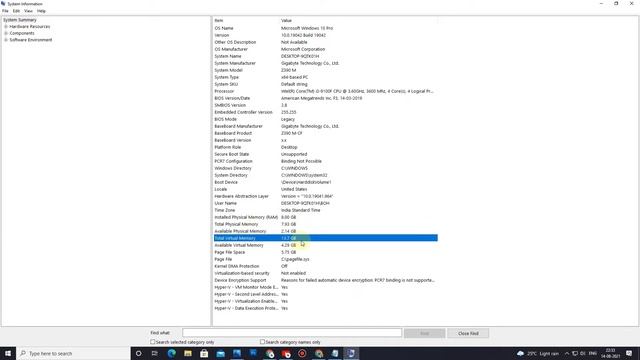Open Cortana from the taskbar
The width and height of the screenshot is (640, 360).
(x=138, y=353)
